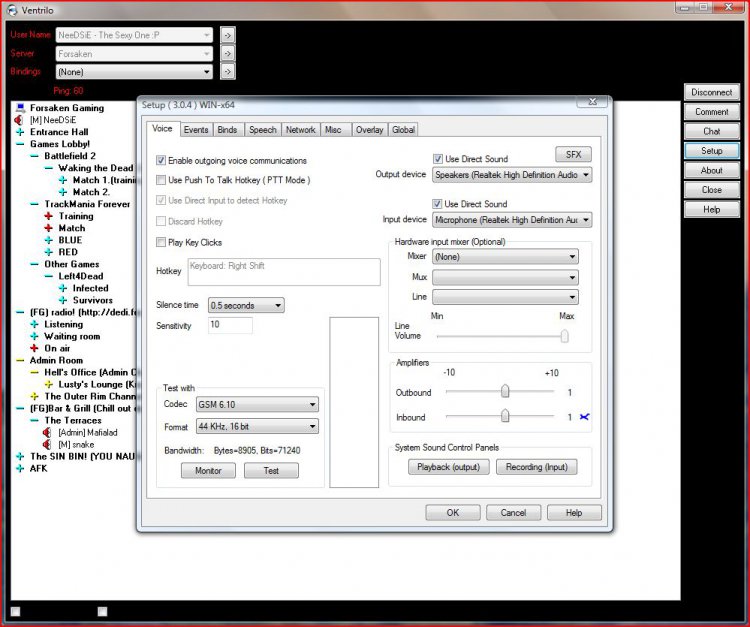Click the yellow plus icon beside Lusty's Lounge
This screenshot has height=627, width=750.
pos(48,384)
